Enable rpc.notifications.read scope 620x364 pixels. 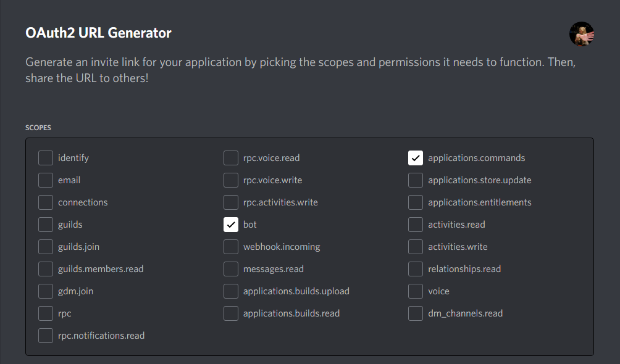click(x=45, y=336)
